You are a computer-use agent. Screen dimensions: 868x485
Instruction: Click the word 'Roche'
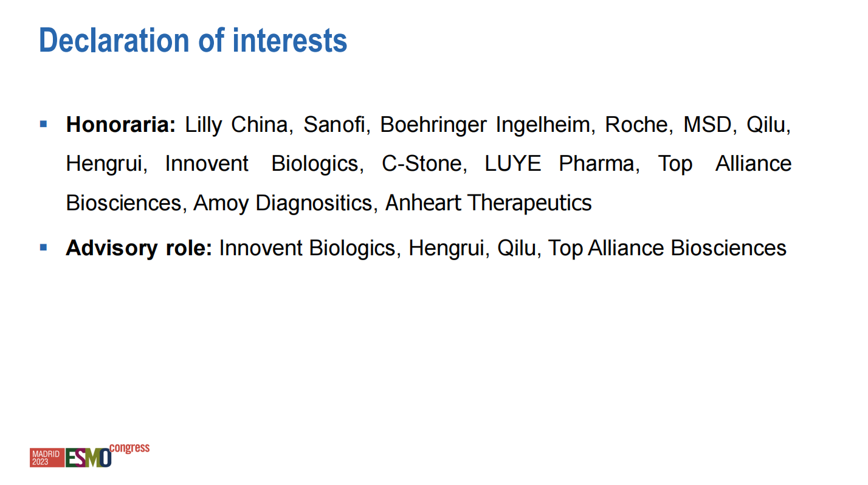pyautogui.click(x=636, y=125)
